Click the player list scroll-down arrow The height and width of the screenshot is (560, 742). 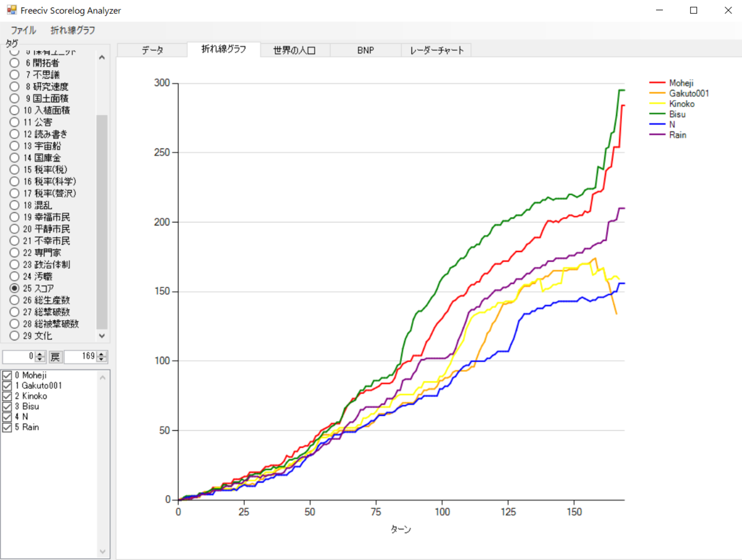point(103,550)
